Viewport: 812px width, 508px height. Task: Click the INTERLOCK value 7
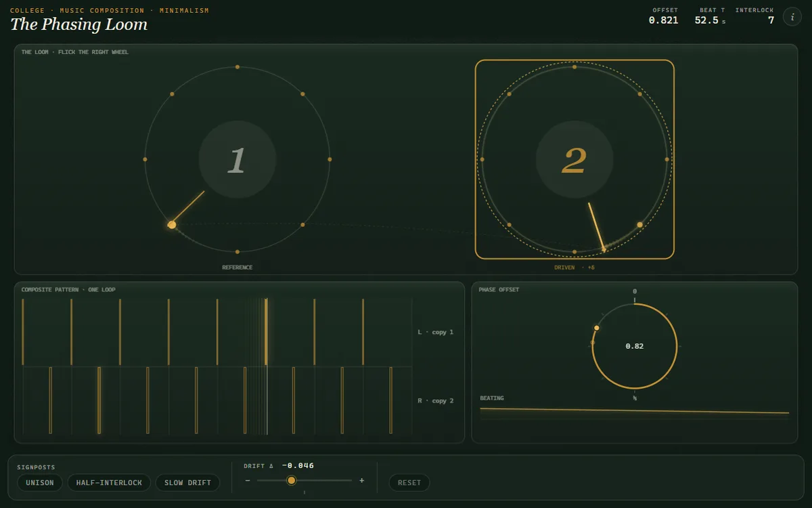click(771, 20)
